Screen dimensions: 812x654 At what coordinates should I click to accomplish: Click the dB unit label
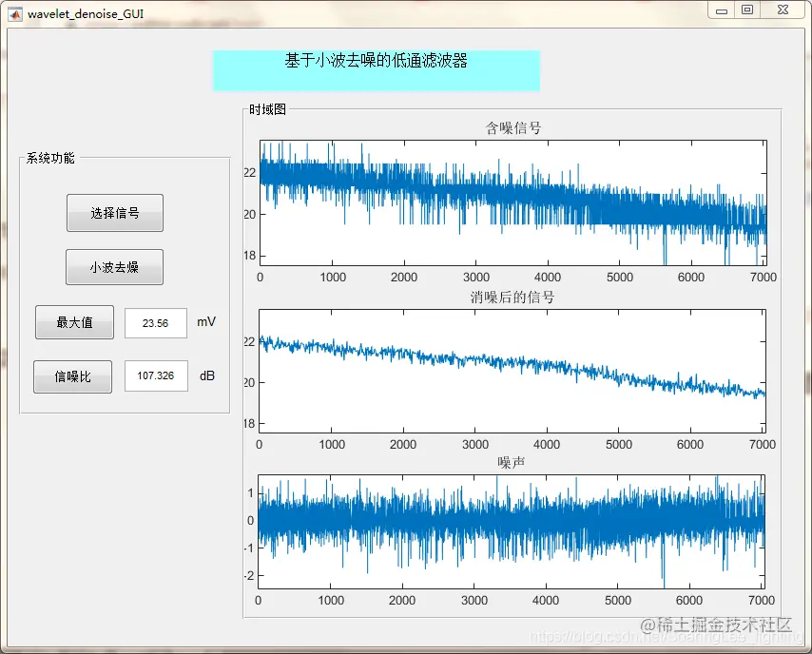click(x=207, y=375)
